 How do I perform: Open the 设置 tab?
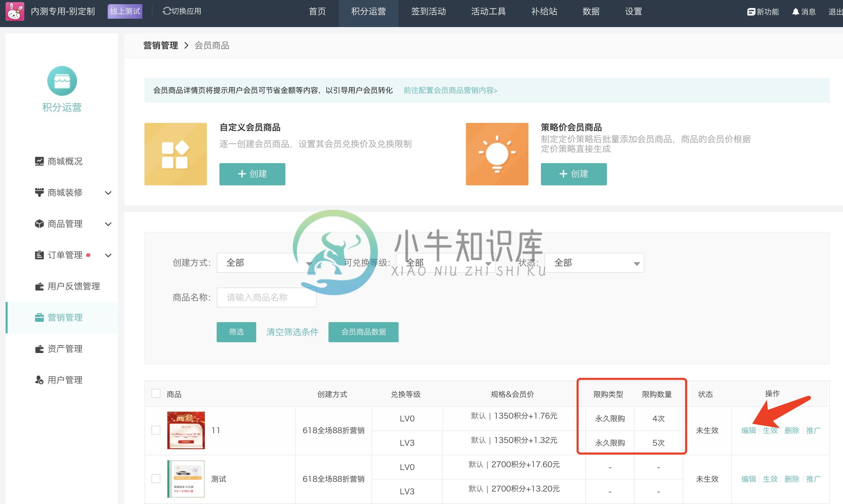pyautogui.click(x=633, y=11)
